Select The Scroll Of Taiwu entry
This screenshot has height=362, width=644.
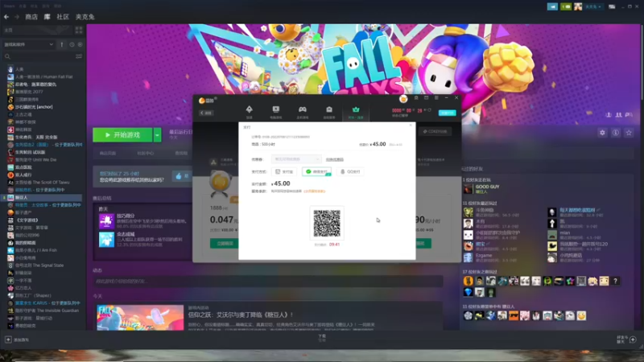43,183
